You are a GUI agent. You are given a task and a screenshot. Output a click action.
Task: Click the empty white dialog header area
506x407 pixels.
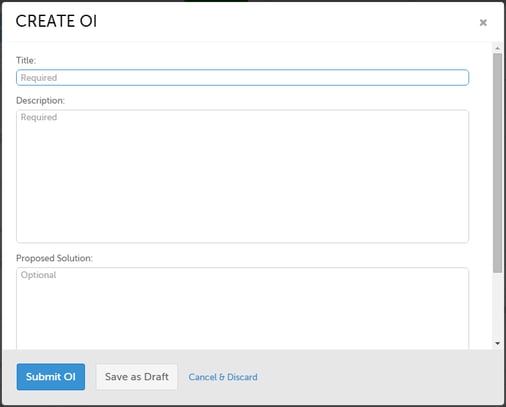(x=283, y=22)
